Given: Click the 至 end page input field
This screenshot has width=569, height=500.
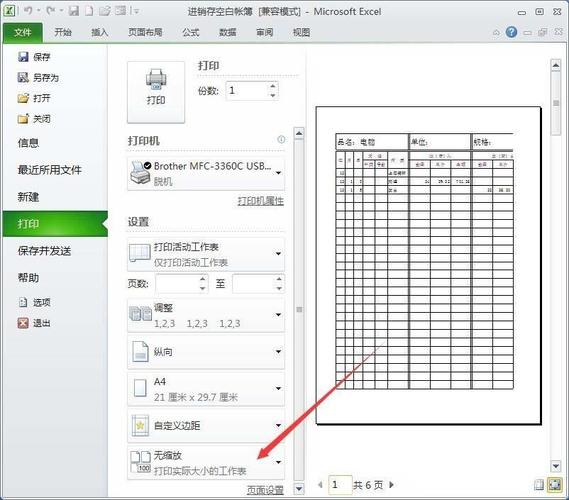Looking at the screenshot, I should (x=253, y=284).
